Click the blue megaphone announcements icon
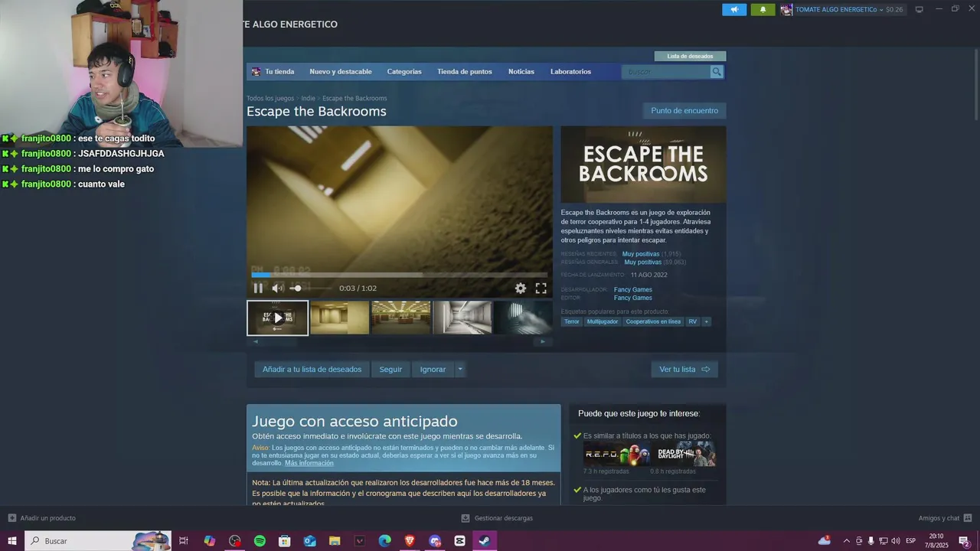980x551 pixels. [734, 9]
